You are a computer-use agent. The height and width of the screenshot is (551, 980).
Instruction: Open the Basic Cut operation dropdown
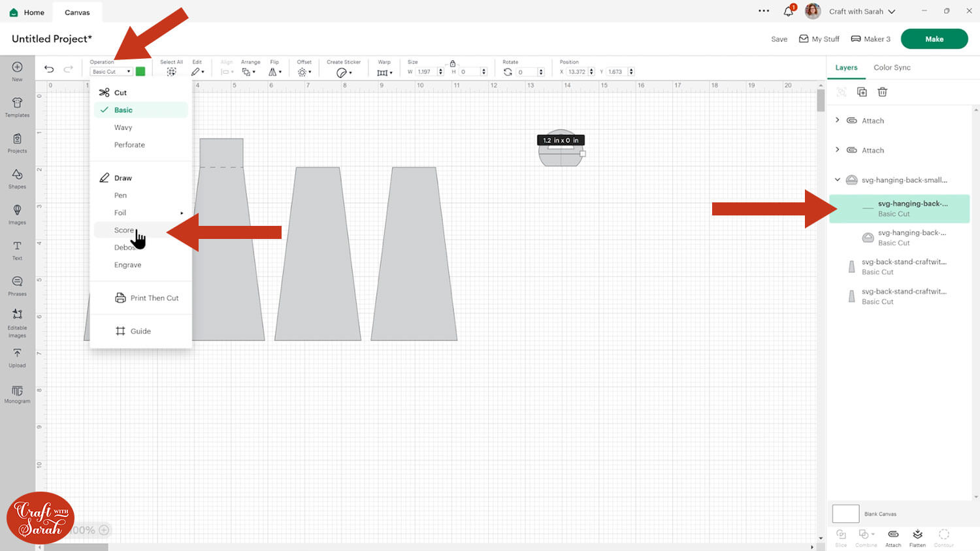click(110, 71)
